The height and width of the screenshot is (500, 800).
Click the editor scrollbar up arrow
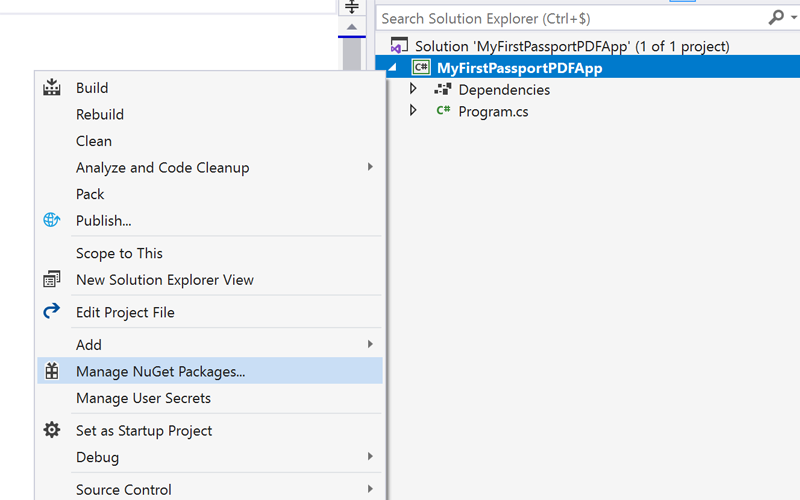coord(352,27)
